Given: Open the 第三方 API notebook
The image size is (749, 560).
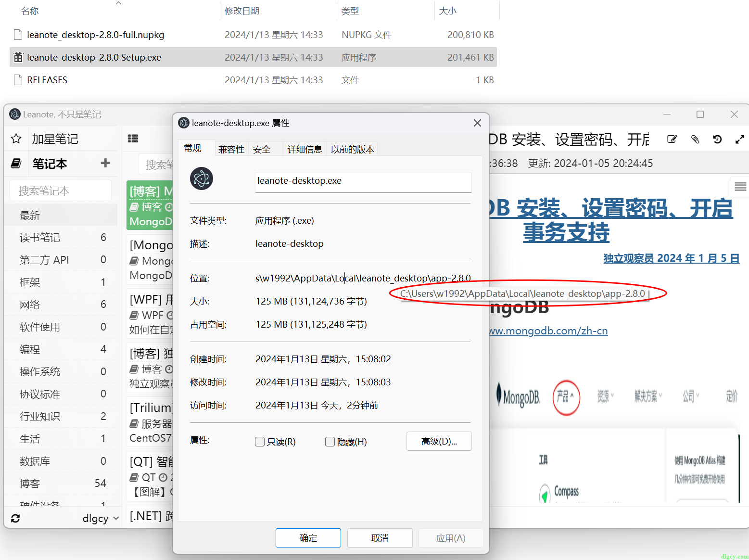Looking at the screenshot, I should (x=61, y=260).
